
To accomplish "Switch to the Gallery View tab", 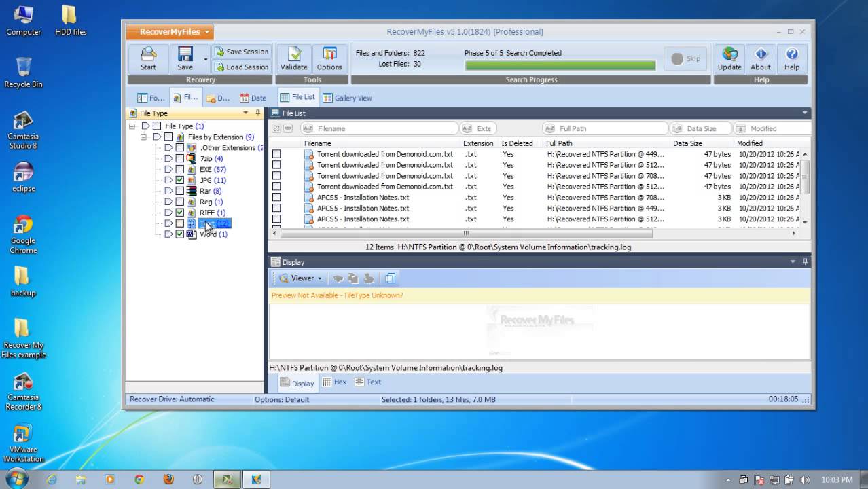I will coord(347,98).
